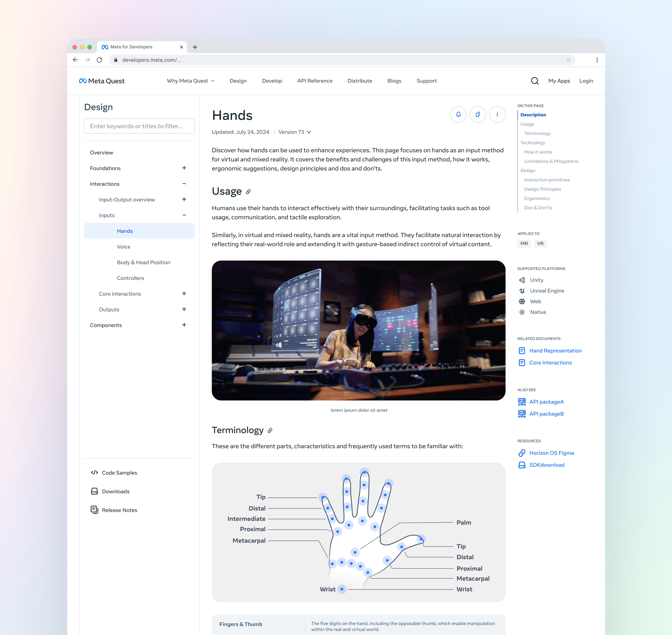Jump to Ergonomics section
Image resolution: width=672 pixels, height=635 pixels.
pyautogui.click(x=537, y=198)
